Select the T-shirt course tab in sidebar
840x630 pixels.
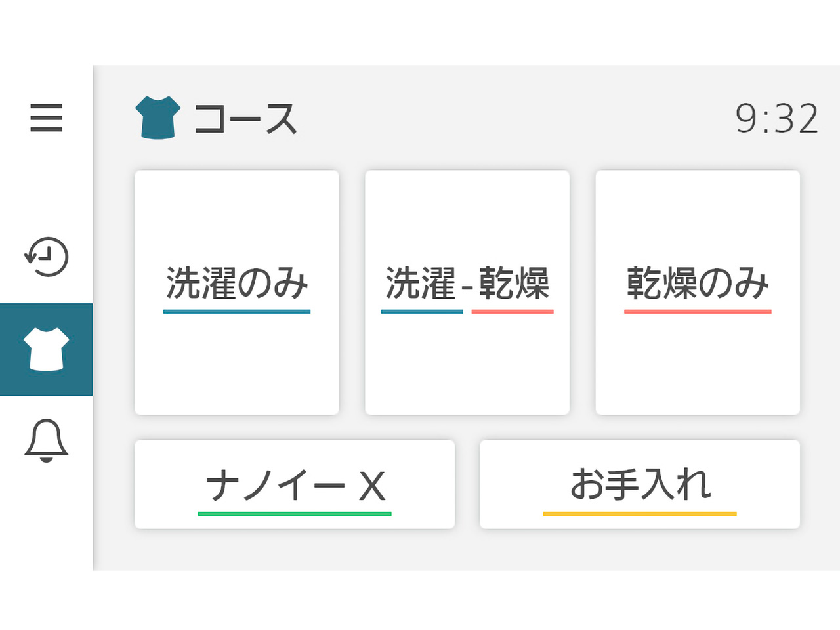tap(46, 349)
